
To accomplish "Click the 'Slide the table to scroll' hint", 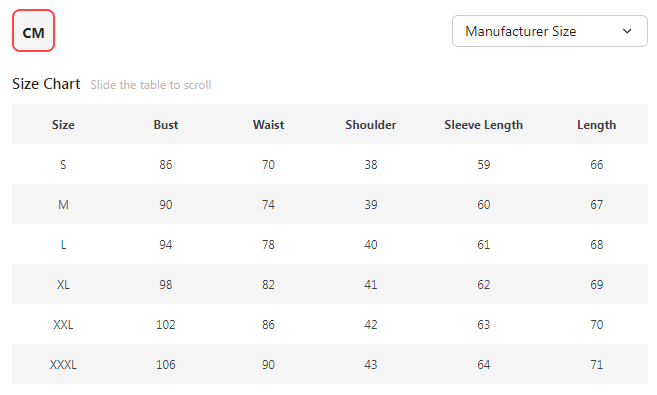I will tap(151, 85).
